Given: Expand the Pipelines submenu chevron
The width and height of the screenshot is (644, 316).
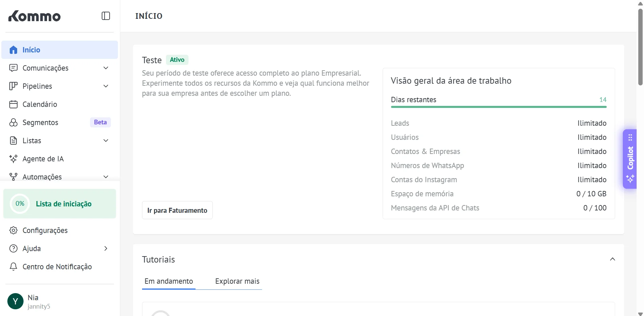Looking at the screenshot, I should click(106, 86).
